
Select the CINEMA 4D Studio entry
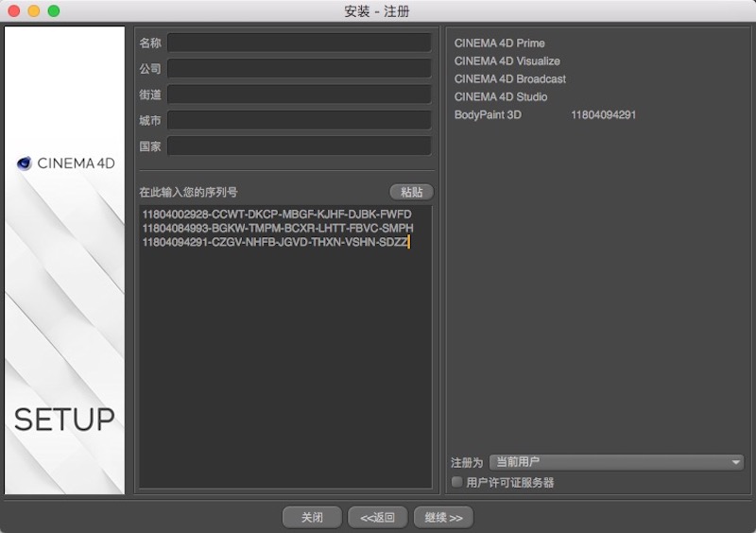(x=501, y=97)
